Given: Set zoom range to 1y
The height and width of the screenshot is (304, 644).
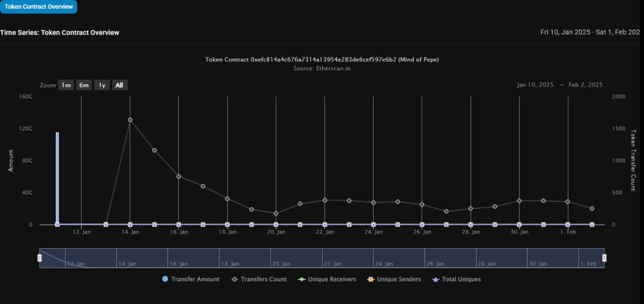Looking at the screenshot, I should [102, 85].
